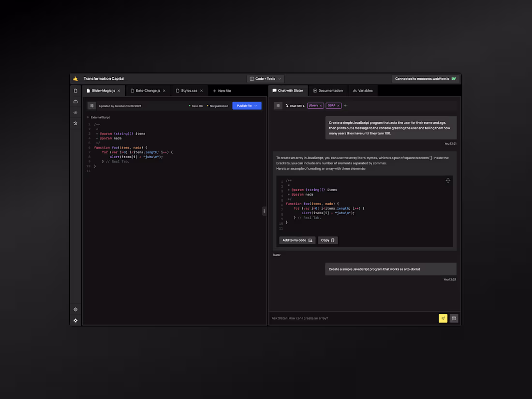This screenshot has width=532, height=399.
Task: Click the Add to my code button
Action: [296, 240]
